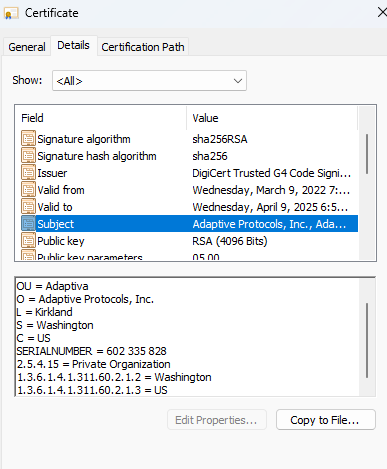387x469 pixels.
Task: Click the Public key field icon
Action: click(28, 241)
